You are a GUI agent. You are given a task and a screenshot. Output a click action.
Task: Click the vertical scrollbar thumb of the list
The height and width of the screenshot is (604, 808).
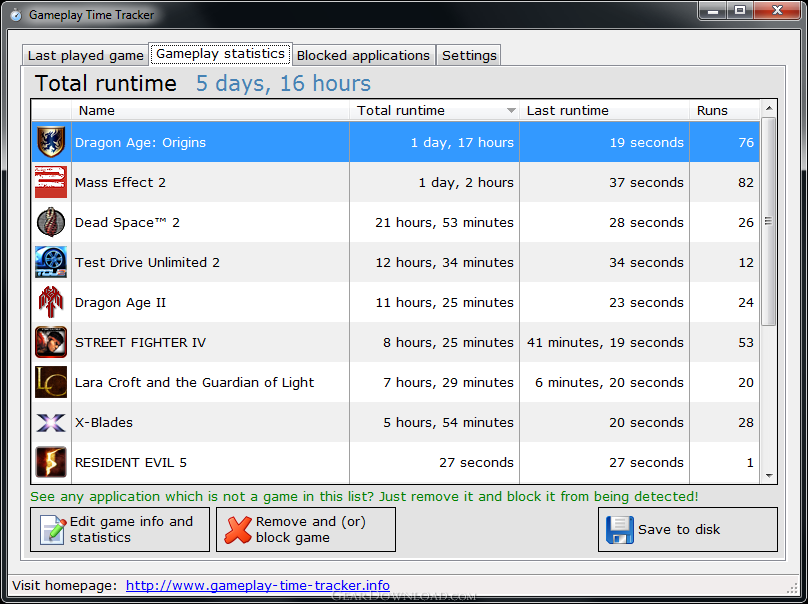(769, 221)
